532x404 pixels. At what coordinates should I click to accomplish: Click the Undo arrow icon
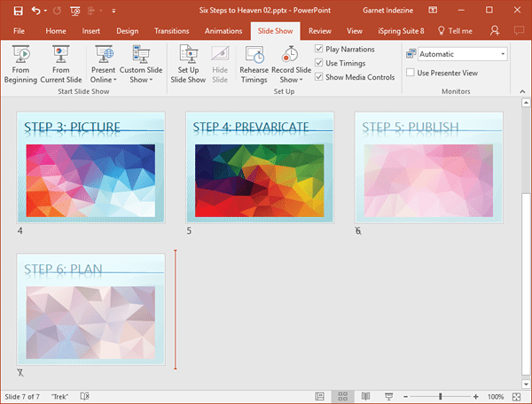35,11
